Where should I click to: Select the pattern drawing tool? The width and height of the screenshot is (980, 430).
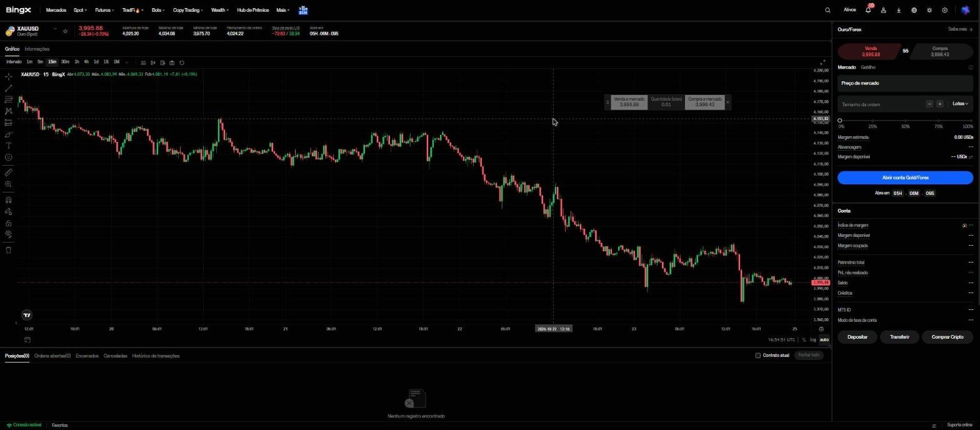pyautogui.click(x=8, y=111)
